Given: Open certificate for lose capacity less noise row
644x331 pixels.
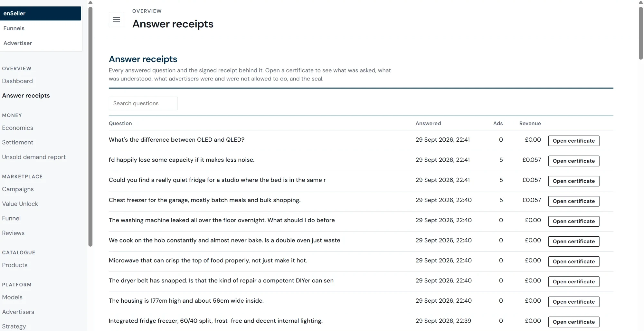Looking at the screenshot, I should tap(574, 161).
